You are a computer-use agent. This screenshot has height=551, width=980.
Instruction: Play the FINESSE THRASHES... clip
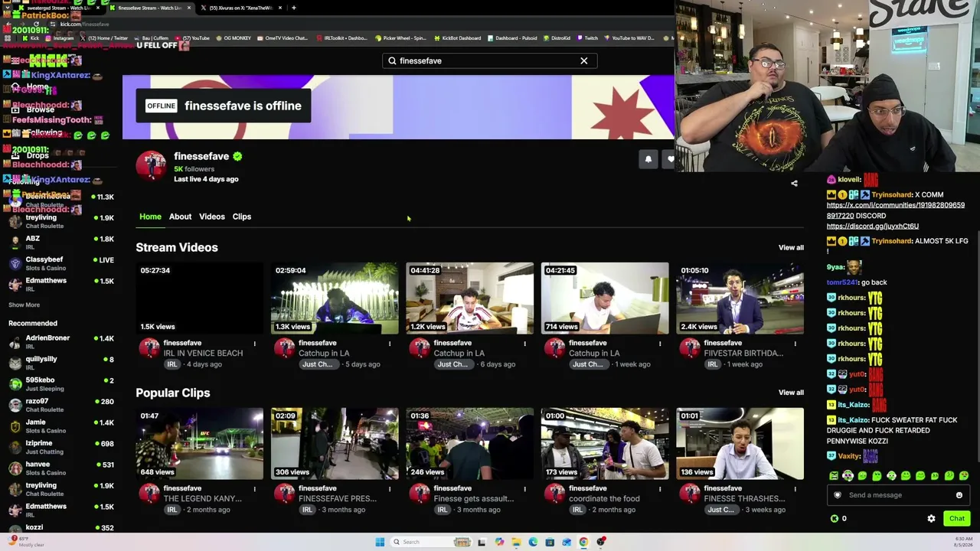point(740,444)
